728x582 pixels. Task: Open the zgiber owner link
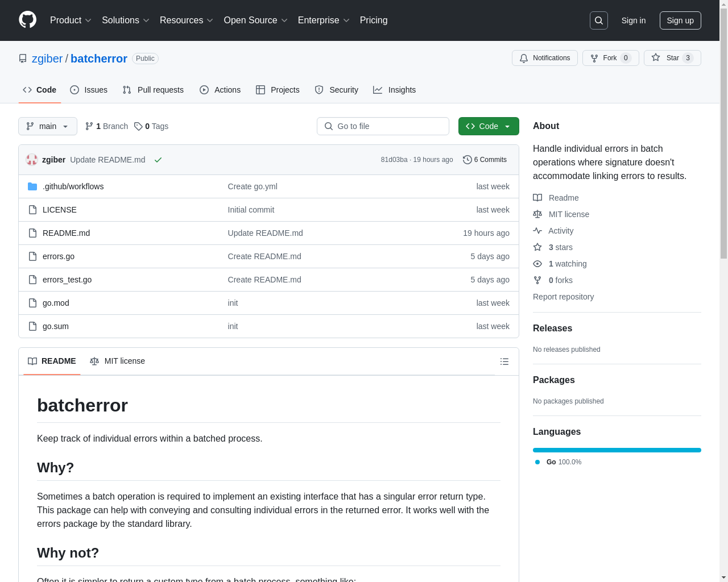(x=47, y=59)
